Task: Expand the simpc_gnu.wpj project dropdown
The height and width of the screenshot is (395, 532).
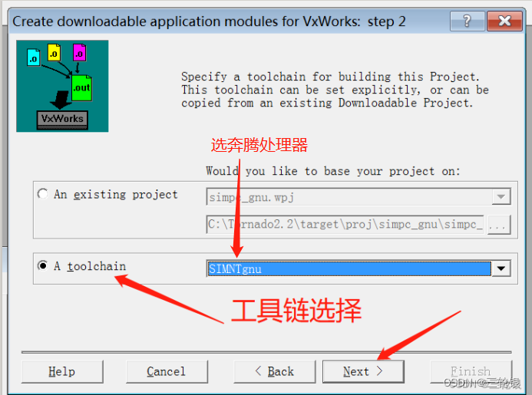Action: click(x=501, y=197)
